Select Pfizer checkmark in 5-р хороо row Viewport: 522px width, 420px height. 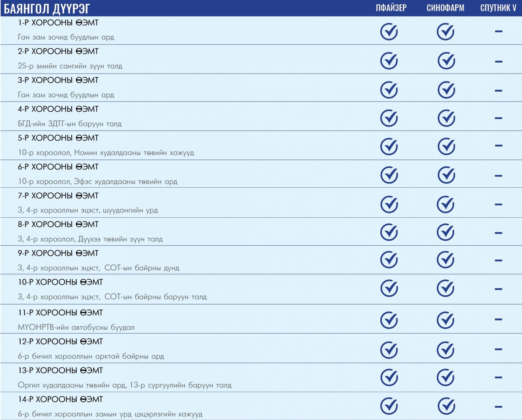click(389, 146)
